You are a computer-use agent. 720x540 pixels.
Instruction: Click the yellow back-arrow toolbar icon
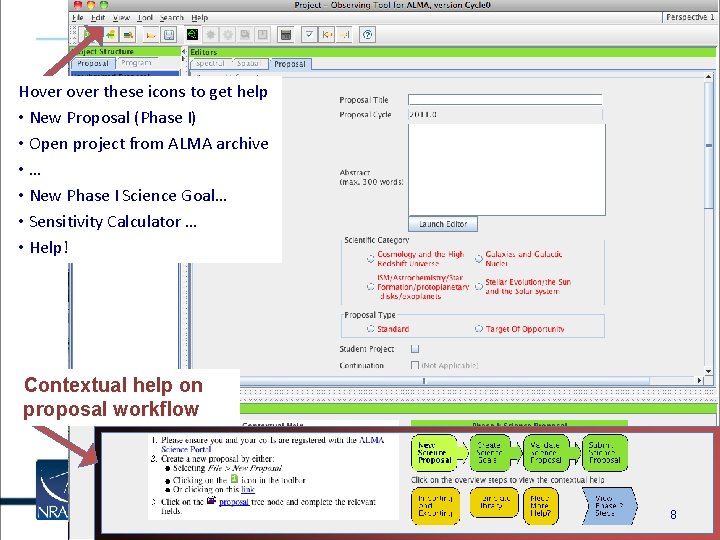[x=327, y=34]
